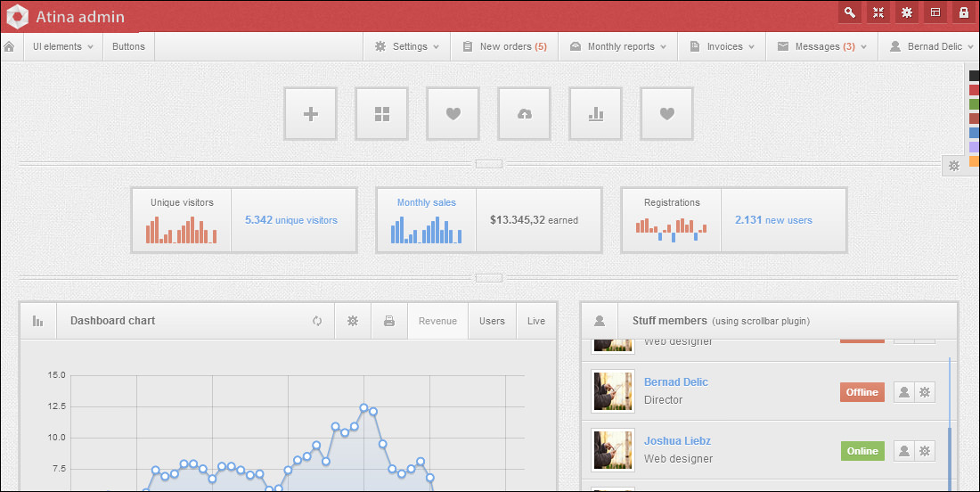Click the Director role text

click(x=663, y=400)
